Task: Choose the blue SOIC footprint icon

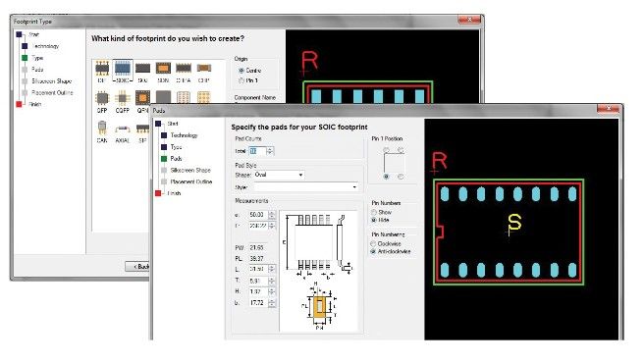Action: [123, 68]
